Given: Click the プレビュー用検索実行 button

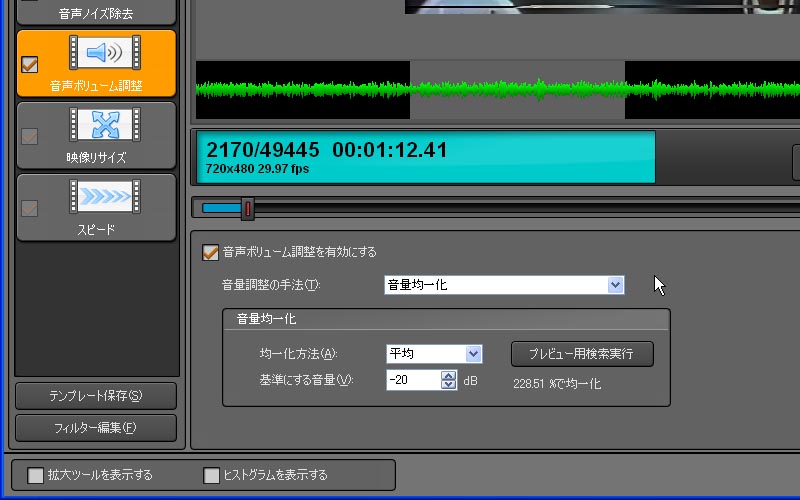Looking at the screenshot, I should (x=582, y=354).
